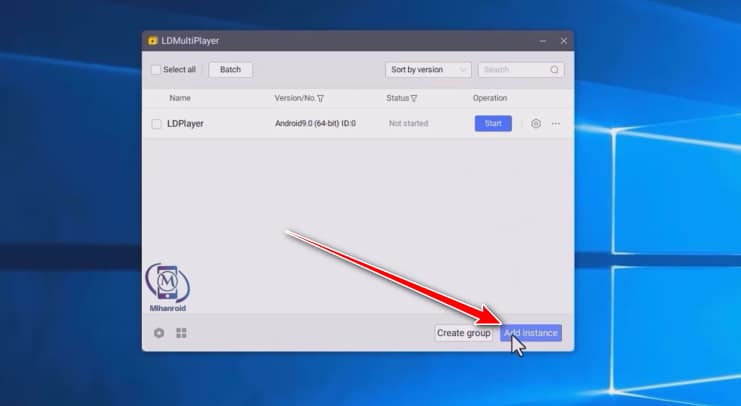Image resolution: width=741 pixels, height=406 pixels.
Task: Filter by Version/No. column funnel
Action: [320, 98]
